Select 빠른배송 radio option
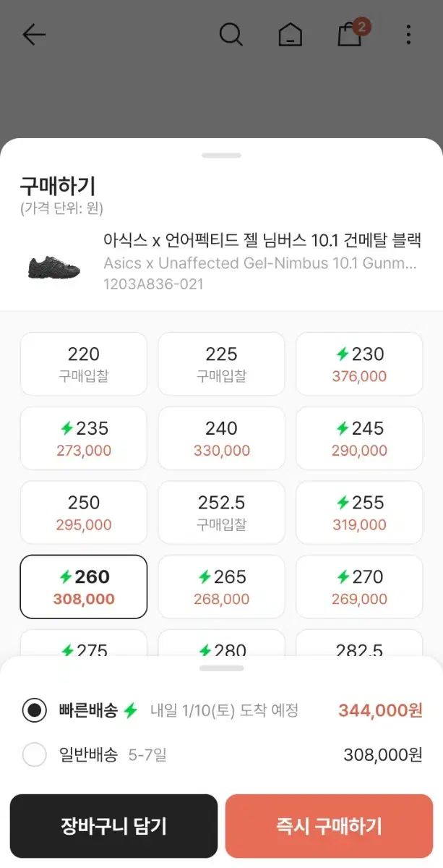 34,710
